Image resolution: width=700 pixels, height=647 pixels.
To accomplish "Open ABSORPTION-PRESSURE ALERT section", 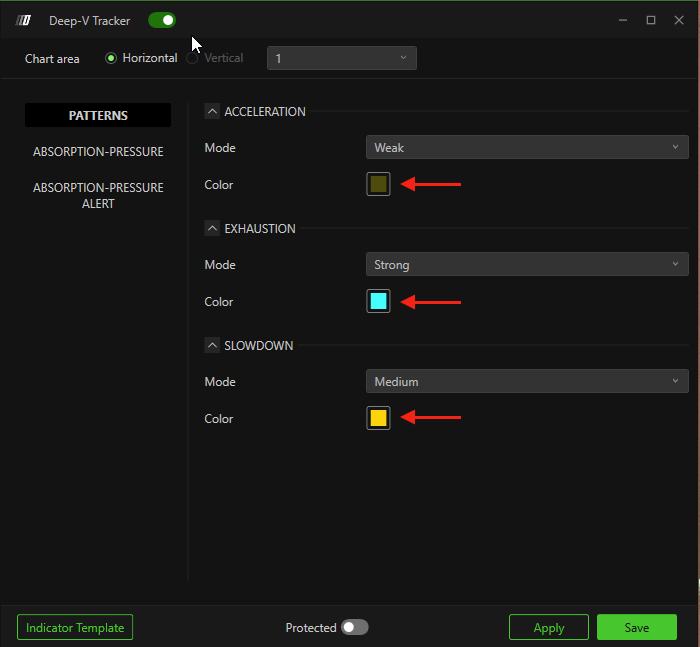I will click(x=98, y=195).
